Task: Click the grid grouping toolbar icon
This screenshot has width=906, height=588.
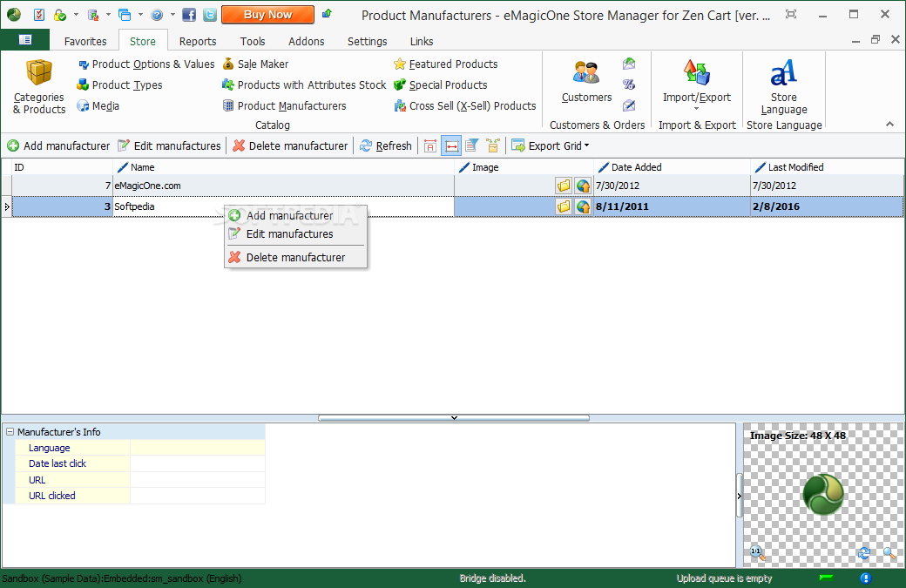Action: pyautogui.click(x=493, y=145)
